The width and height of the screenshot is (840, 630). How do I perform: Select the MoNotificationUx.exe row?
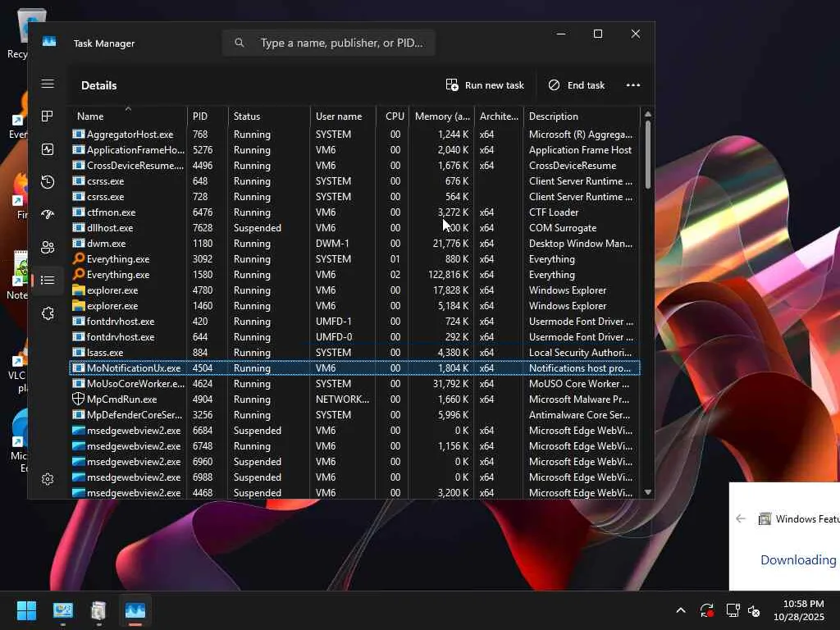(x=354, y=368)
